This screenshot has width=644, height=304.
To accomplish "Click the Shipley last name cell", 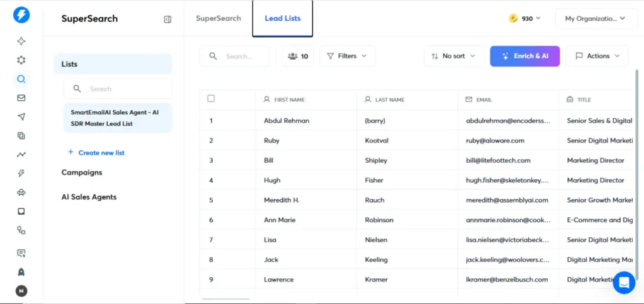I will pyautogui.click(x=408, y=160).
